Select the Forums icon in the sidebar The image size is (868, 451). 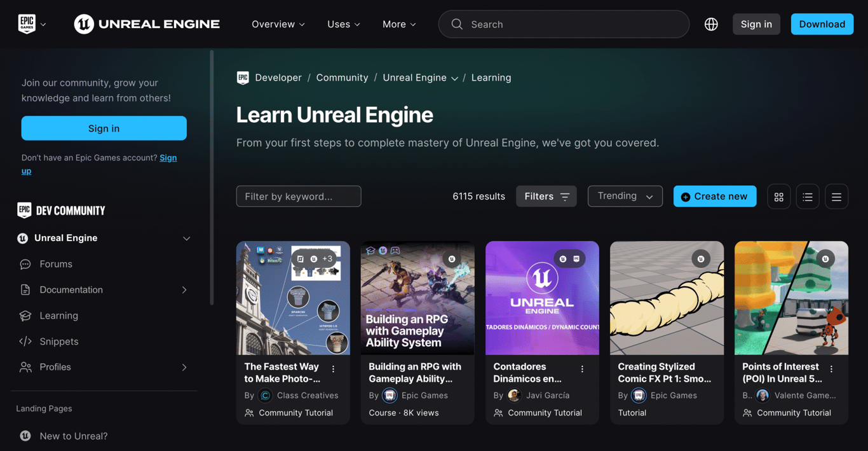[x=25, y=263]
